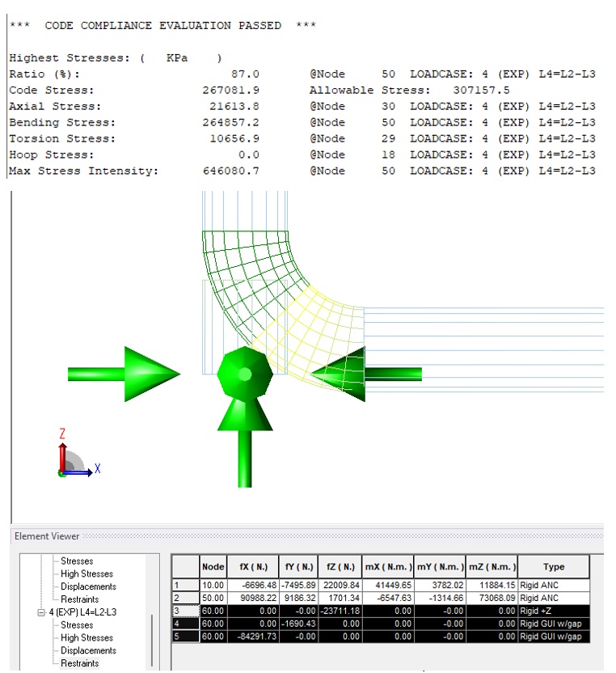Click the mZ value 73068.09 for node 50
Image resolution: width=616 pixels, height=673 pixels.
(x=493, y=598)
